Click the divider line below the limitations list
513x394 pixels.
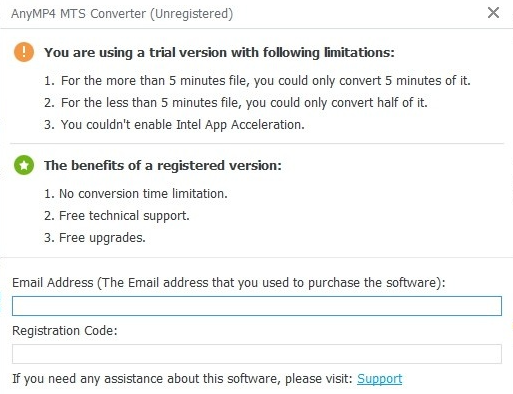pyautogui.click(x=257, y=144)
